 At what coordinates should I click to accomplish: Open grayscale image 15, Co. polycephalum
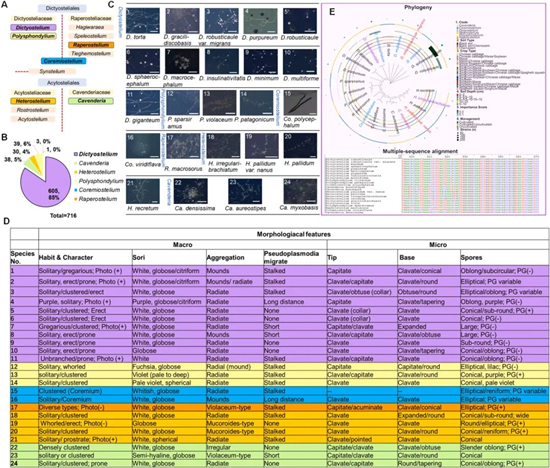(300, 102)
